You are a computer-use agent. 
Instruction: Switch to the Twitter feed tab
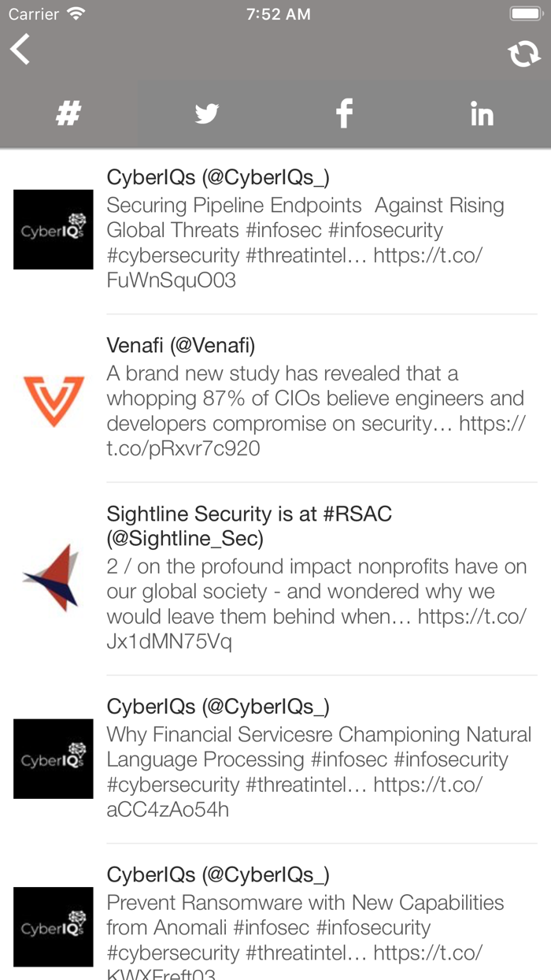pos(206,113)
